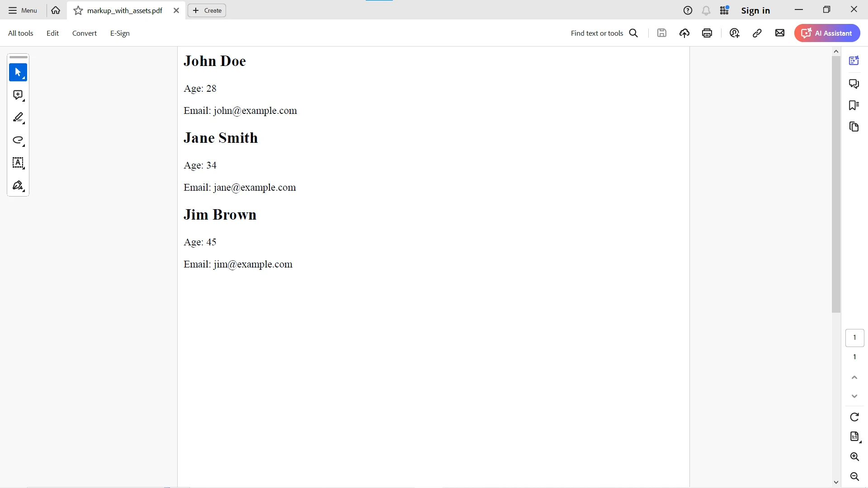The height and width of the screenshot is (488, 868).
Task: Click the Share via Email icon
Action: tap(780, 33)
